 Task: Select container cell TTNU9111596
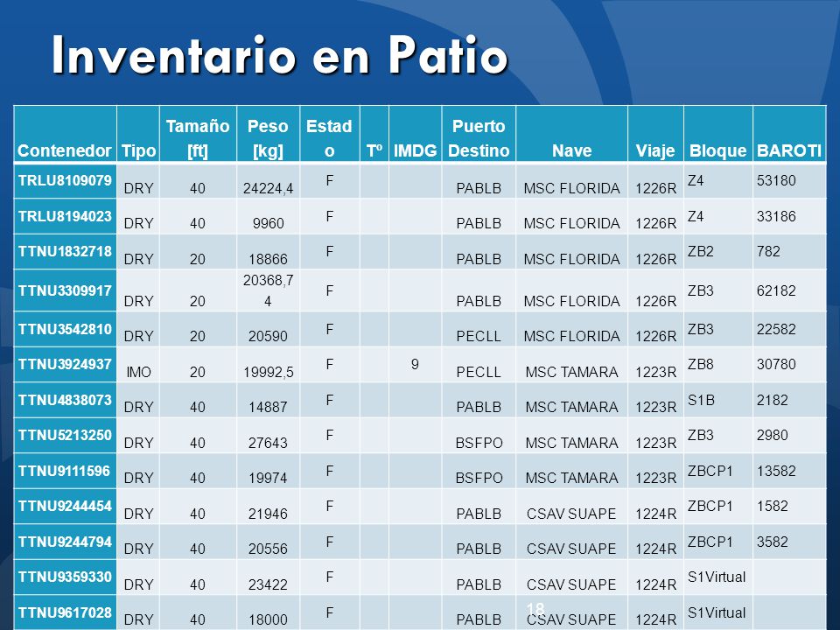pos(65,471)
